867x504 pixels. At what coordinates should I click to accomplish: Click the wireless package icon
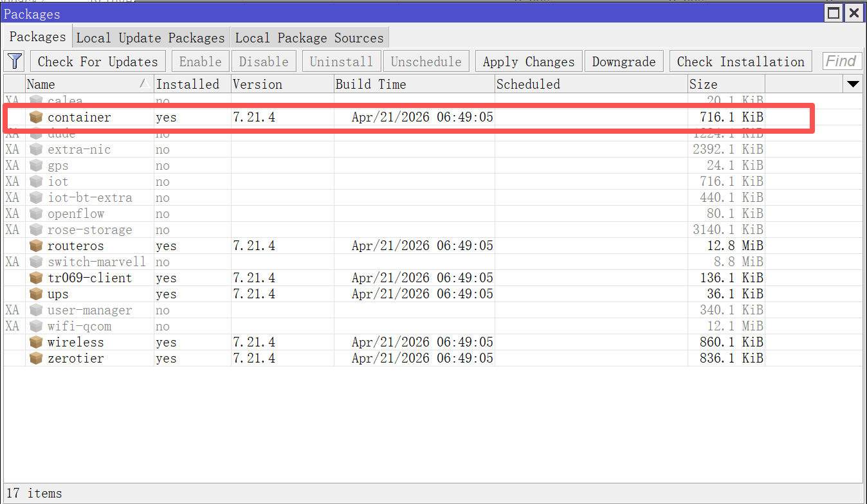click(36, 343)
